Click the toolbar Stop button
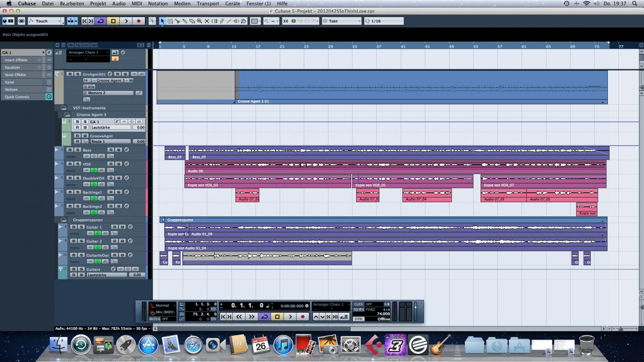The height and width of the screenshot is (362, 644). coord(113,21)
